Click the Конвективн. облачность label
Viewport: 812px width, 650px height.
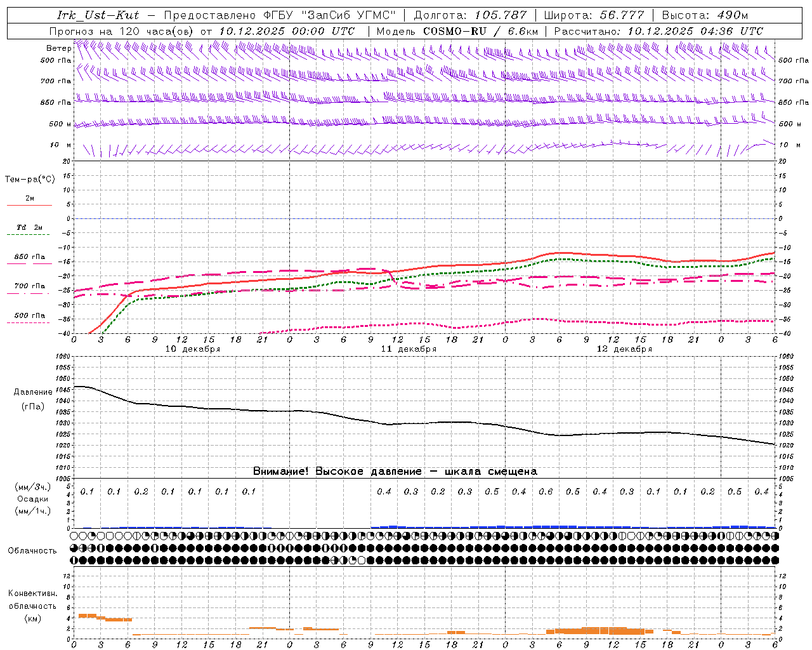click(x=32, y=600)
